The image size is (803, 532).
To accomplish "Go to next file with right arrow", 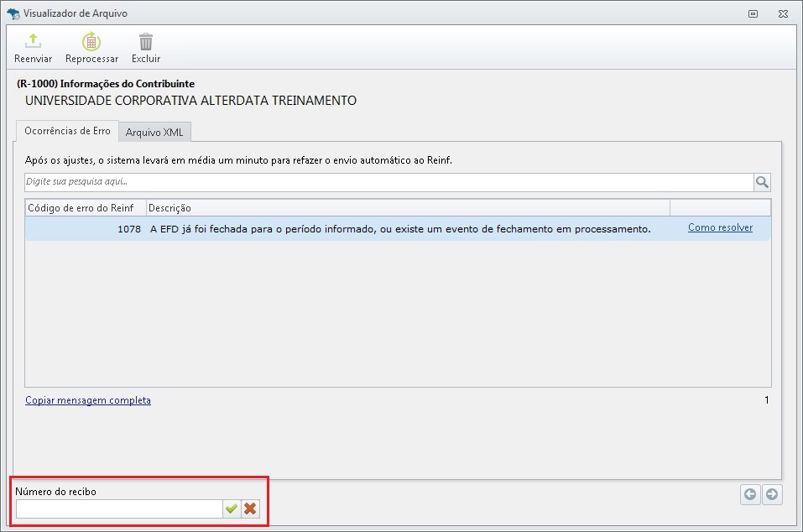I will pyautogui.click(x=772, y=494).
